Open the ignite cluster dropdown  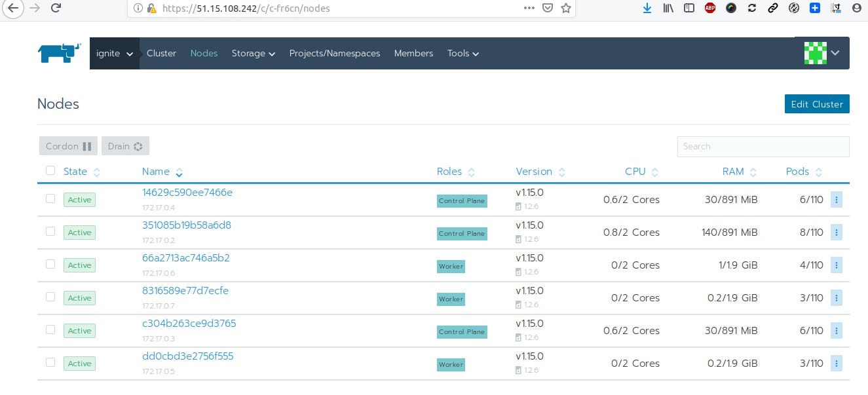115,53
